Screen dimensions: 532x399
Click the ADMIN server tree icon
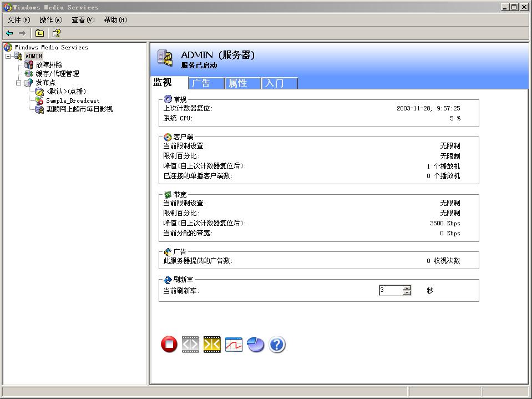pos(18,56)
